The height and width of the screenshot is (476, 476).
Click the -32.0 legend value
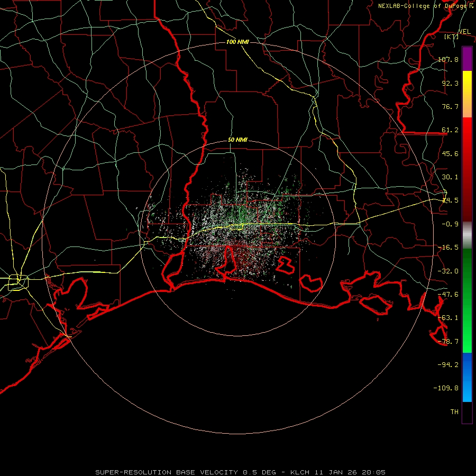448,271
